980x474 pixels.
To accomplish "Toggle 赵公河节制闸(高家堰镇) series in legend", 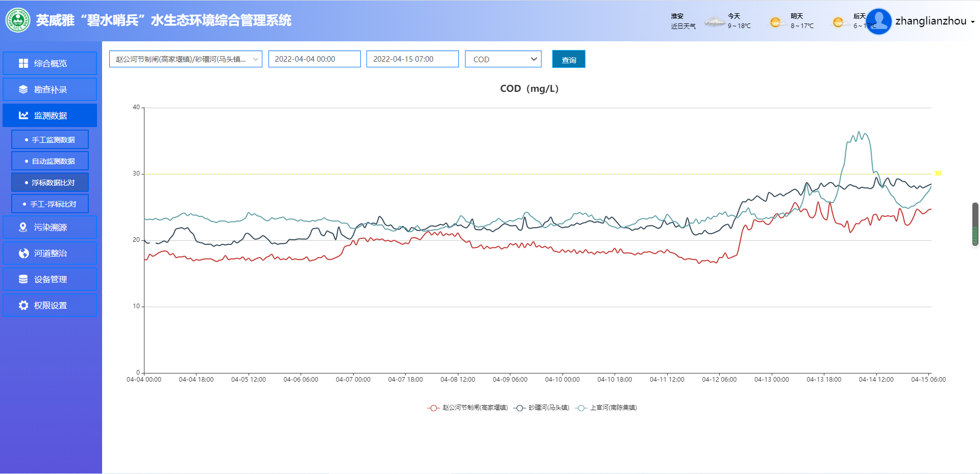I will pos(468,408).
